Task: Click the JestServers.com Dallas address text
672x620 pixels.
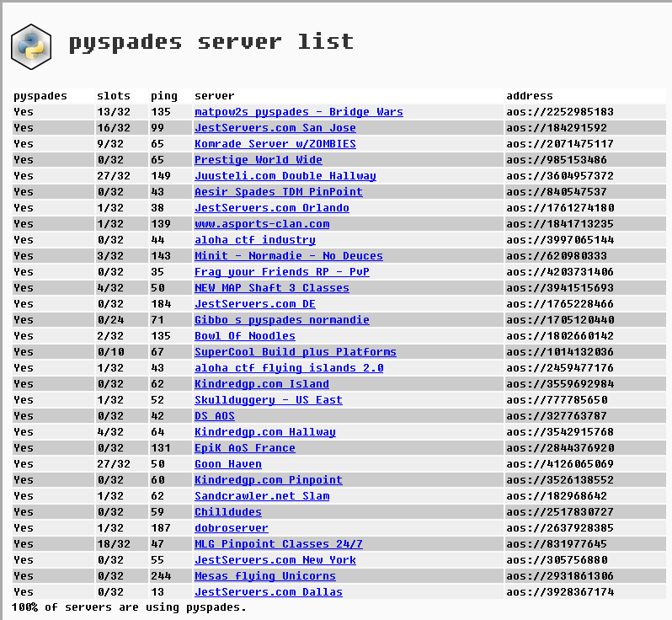Action: (x=559, y=592)
